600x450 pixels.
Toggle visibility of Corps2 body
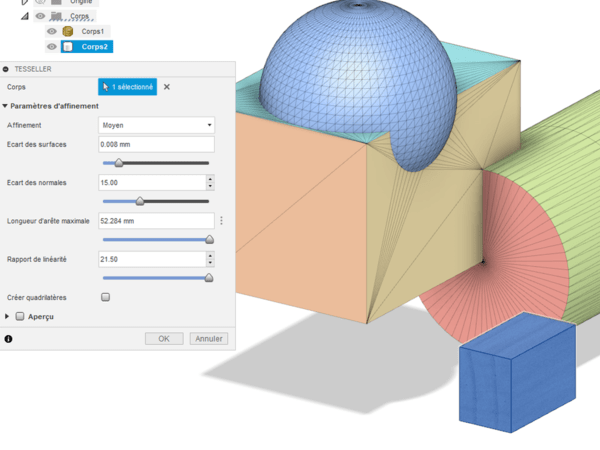pyautogui.click(x=51, y=46)
